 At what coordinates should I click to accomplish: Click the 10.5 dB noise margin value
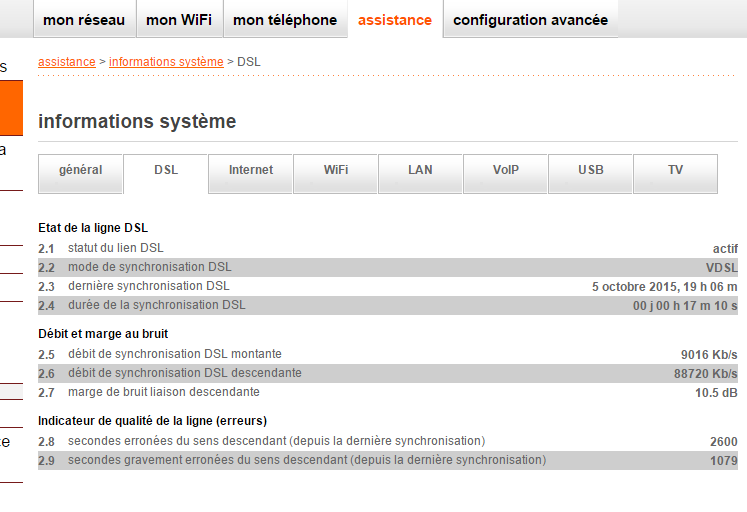[x=715, y=392]
